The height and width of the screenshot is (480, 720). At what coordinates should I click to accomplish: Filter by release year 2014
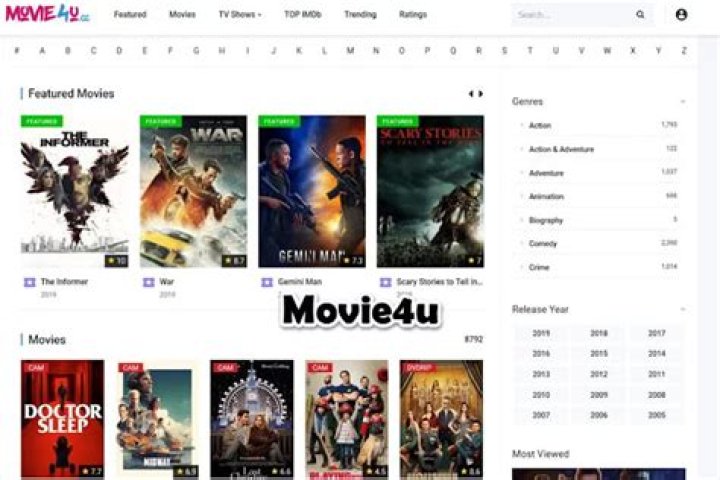pyautogui.click(x=657, y=354)
